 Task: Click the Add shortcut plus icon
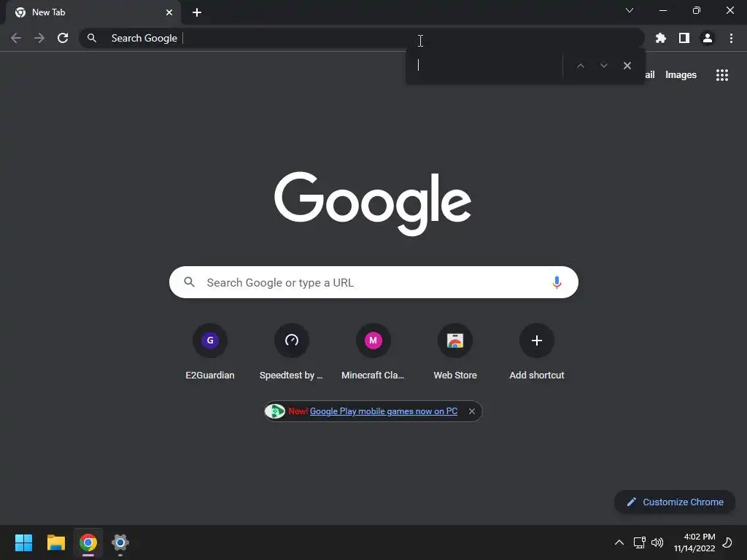point(537,341)
